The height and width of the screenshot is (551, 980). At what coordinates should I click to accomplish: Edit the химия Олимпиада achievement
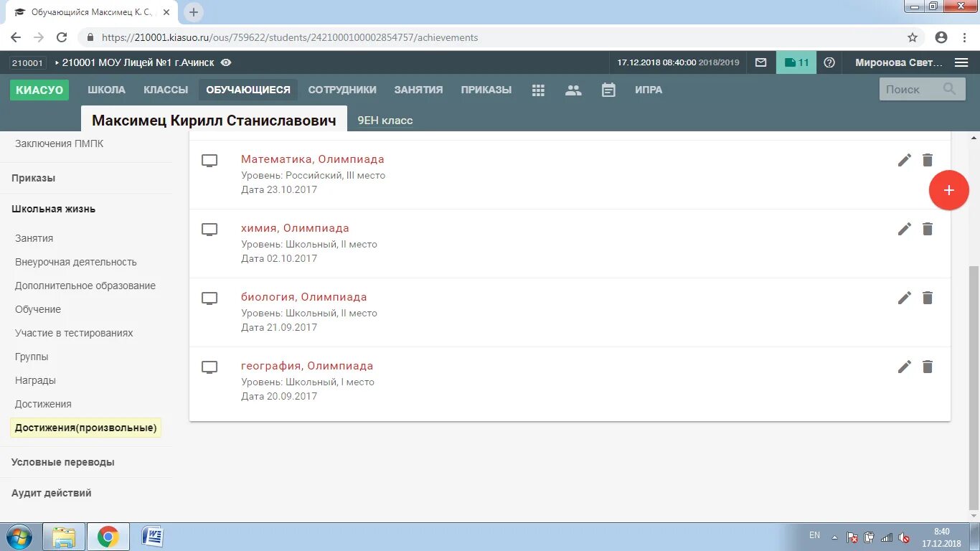click(x=905, y=229)
